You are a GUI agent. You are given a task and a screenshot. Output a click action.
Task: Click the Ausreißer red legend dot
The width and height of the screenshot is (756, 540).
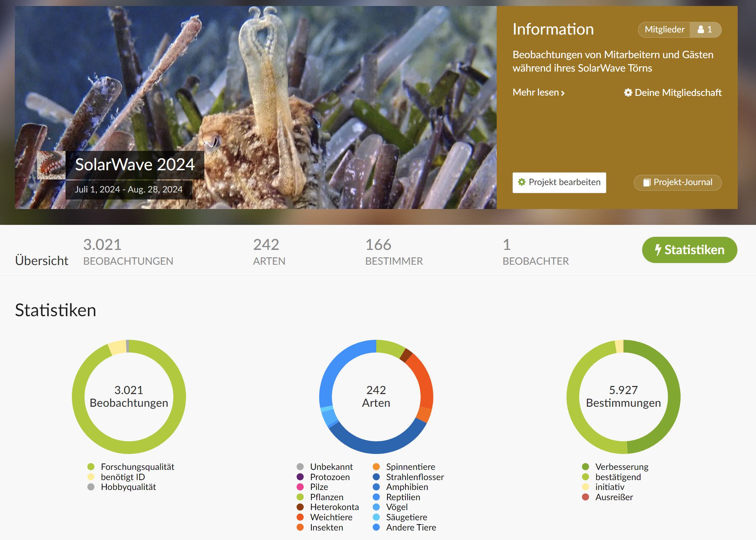(585, 497)
